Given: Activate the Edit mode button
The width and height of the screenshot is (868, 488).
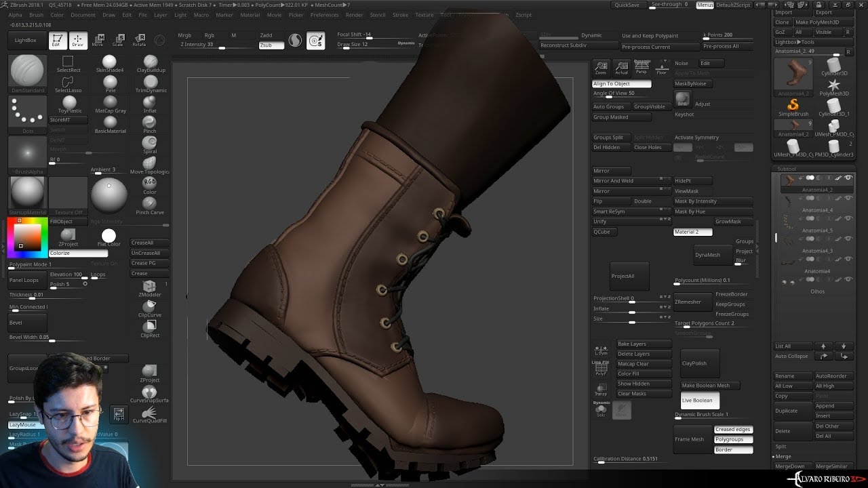Looking at the screenshot, I should point(58,41).
